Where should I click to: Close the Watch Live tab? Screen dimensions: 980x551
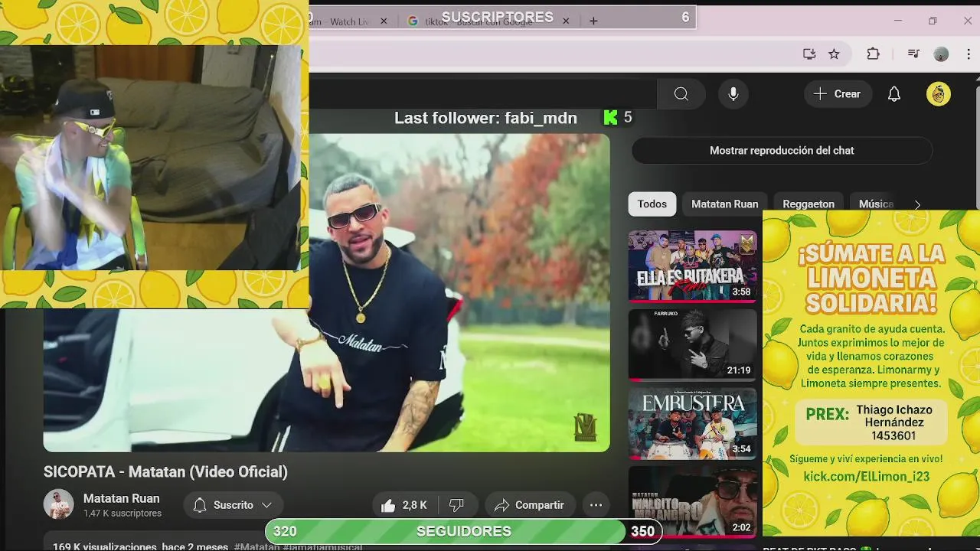pos(384,21)
